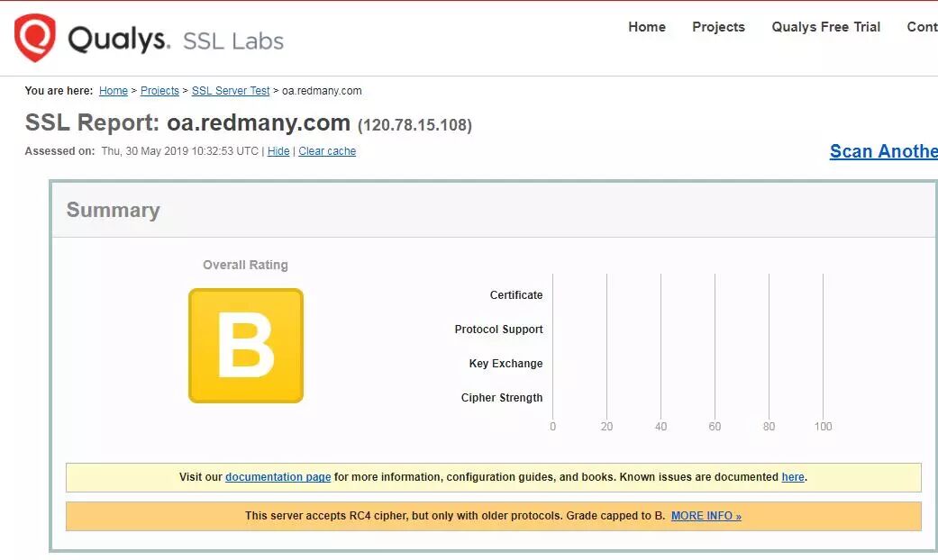Open the MORE INFO link about RC4
The height and width of the screenshot is (560, 938).
click(706, 516)
